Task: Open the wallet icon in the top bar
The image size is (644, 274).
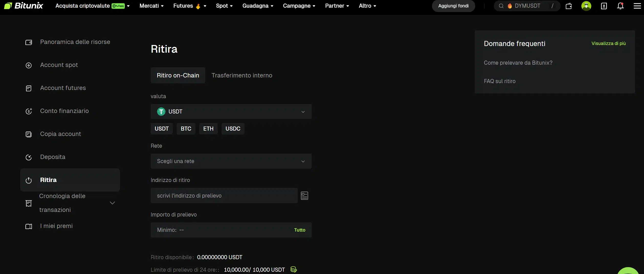Action: click(x=569, y=6)
